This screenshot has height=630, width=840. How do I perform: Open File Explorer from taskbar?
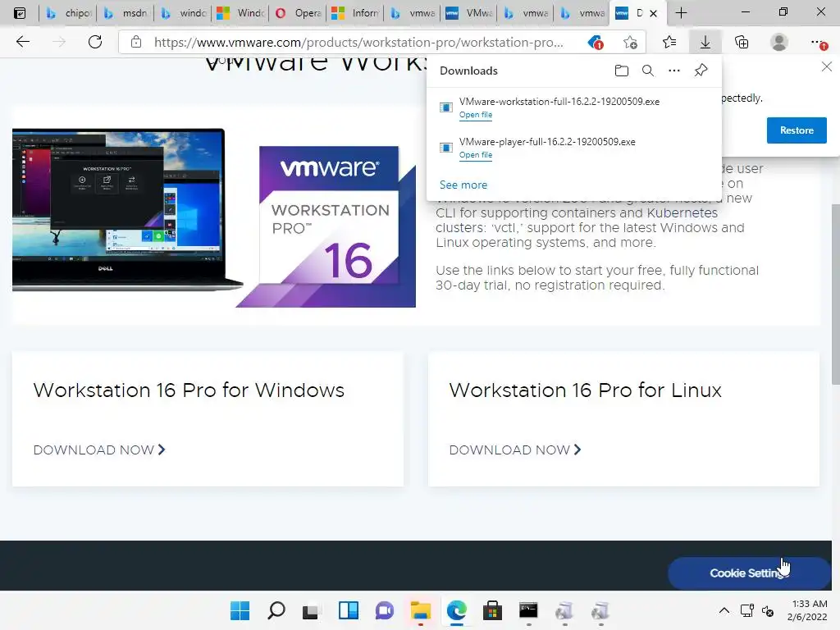click(421, 610)
